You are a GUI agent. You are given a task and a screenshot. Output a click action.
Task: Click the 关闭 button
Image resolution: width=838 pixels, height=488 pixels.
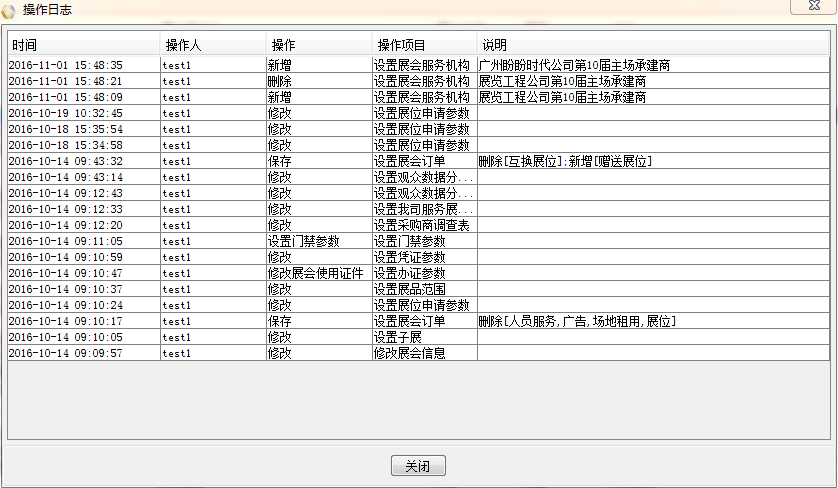[417, 467]
